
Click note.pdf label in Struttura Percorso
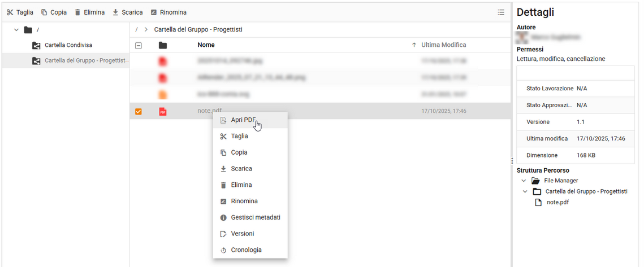pyautogui.click(x=557, y=203)
